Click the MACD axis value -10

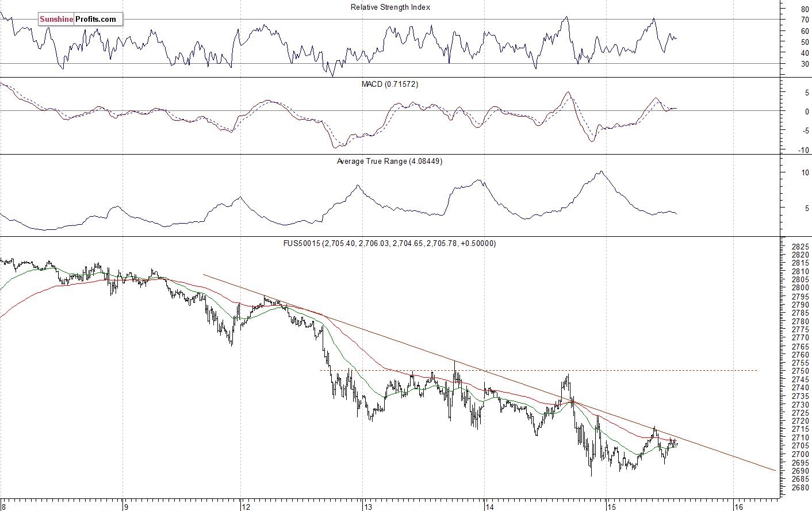click(x=804, y=151)
